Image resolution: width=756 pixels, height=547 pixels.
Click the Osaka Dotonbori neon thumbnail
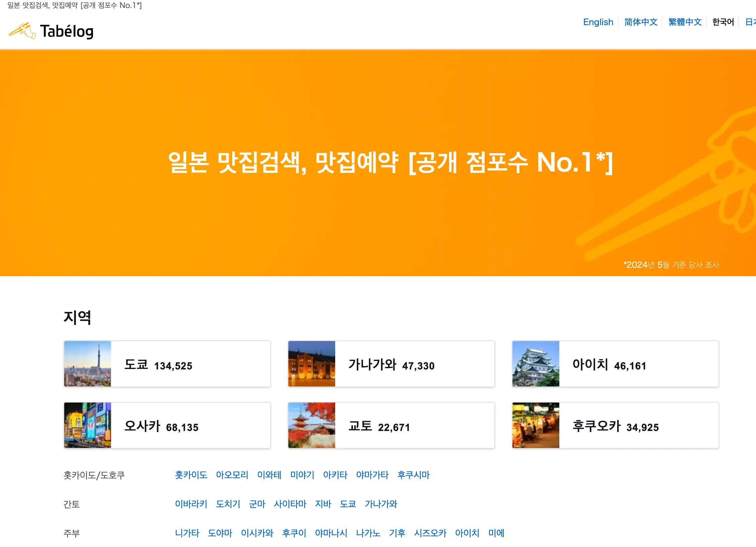point(88,425)
